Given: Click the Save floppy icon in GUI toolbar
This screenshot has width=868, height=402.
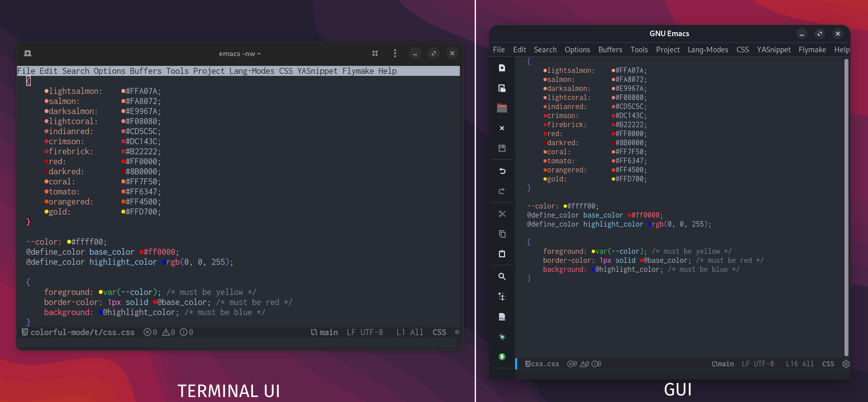Looking at the screenshot, I should pyautogui.click(x=502, y=148).
